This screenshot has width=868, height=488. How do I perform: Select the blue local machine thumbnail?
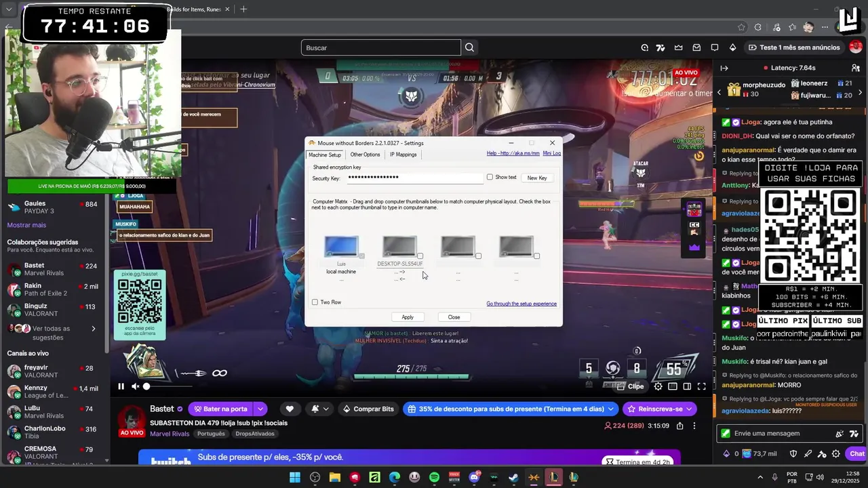(x=341, y=246)
